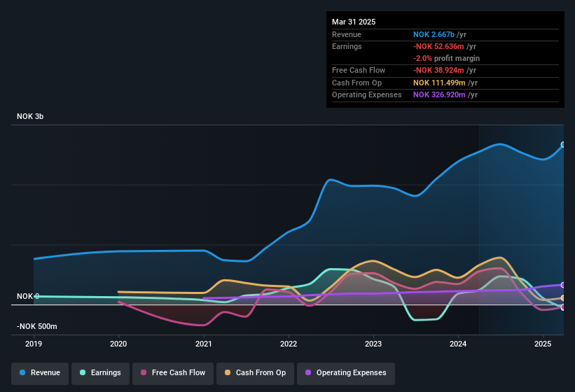Click the 2022 x-axis label

289,344
